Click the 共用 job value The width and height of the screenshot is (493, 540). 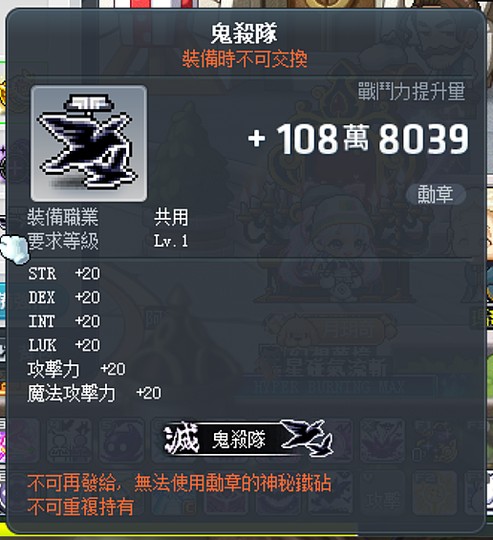coord(171,217)
